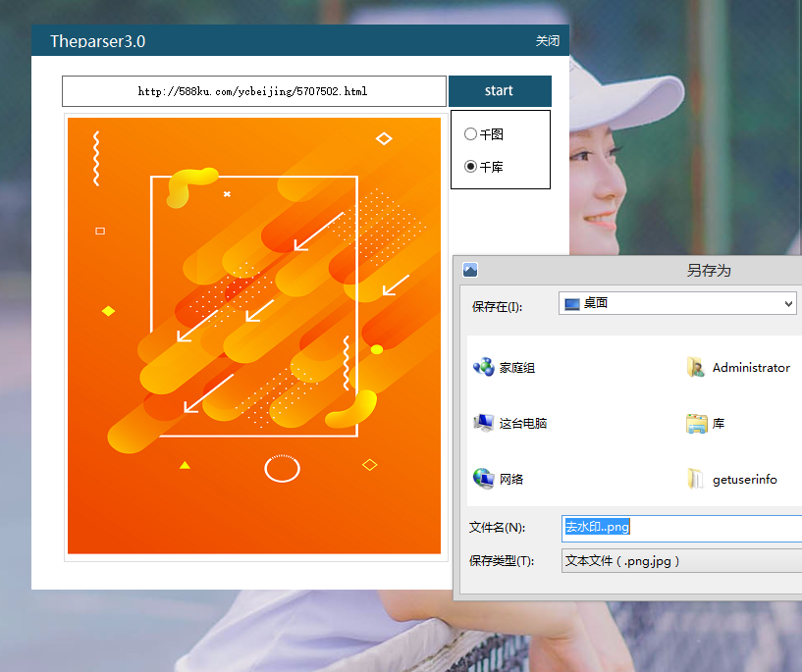Click the 桌面 desktop icon in location box
Viewport: 802px width, 672px height.
(571, 304)
